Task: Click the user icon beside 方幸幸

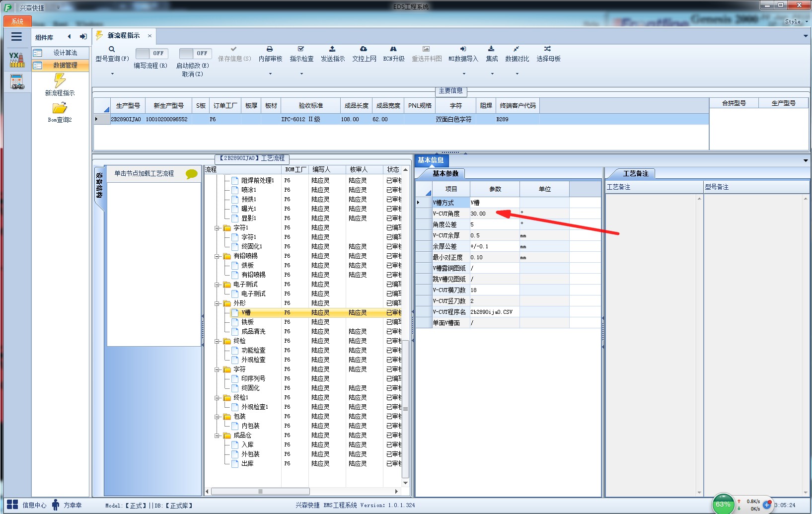Action: click(x=56, y=505)
